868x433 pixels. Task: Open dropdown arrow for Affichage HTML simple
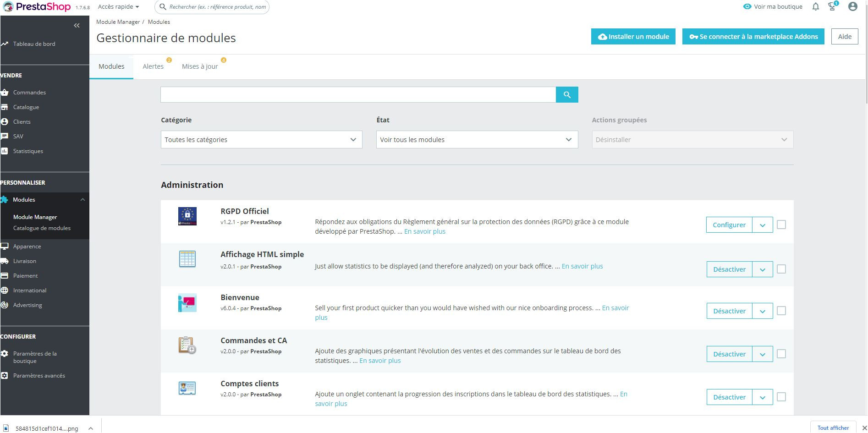coord(763,269)
